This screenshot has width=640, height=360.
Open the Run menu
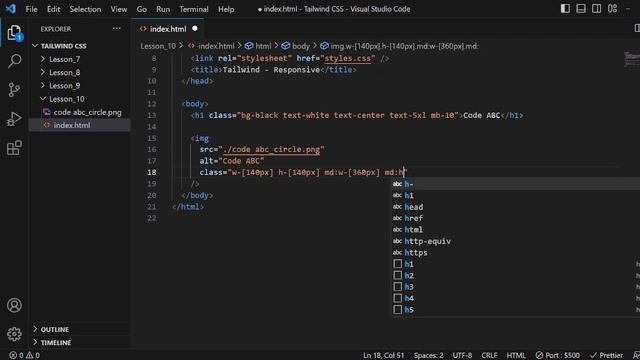163,9
